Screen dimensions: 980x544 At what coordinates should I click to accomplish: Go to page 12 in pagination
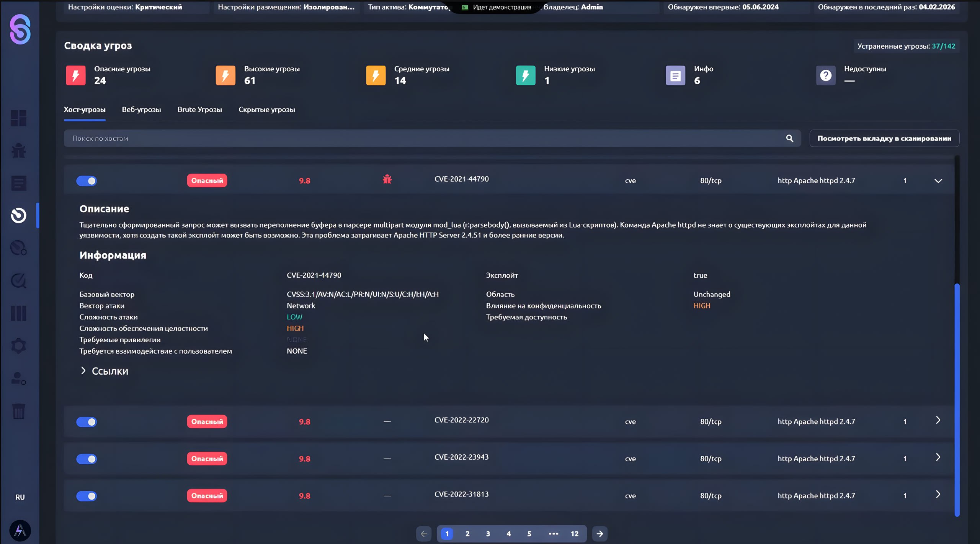pyautogui.click(x=574, y=534)
